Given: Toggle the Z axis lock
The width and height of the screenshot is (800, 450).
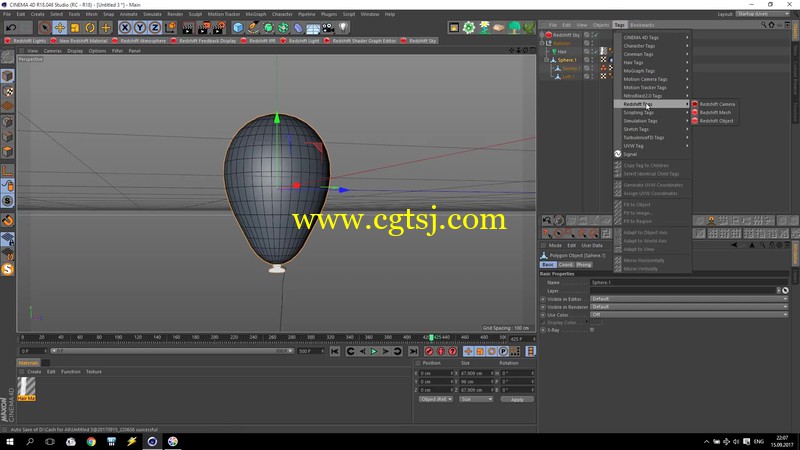Looking at the screenshot, I should [155, 28].
